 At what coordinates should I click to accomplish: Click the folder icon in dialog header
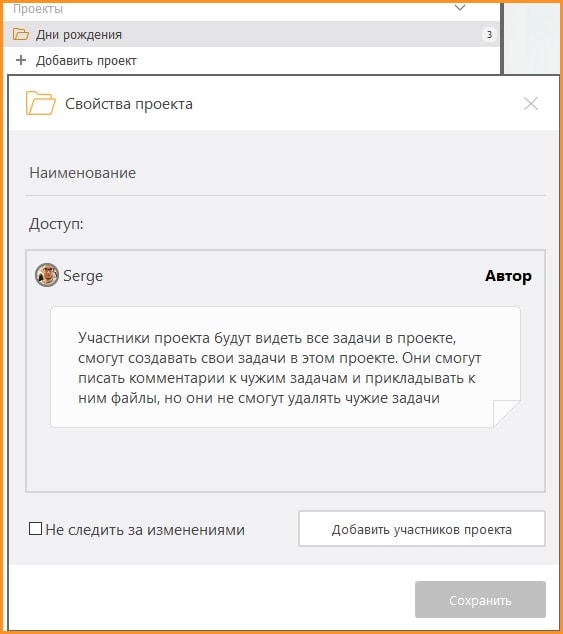40,103
